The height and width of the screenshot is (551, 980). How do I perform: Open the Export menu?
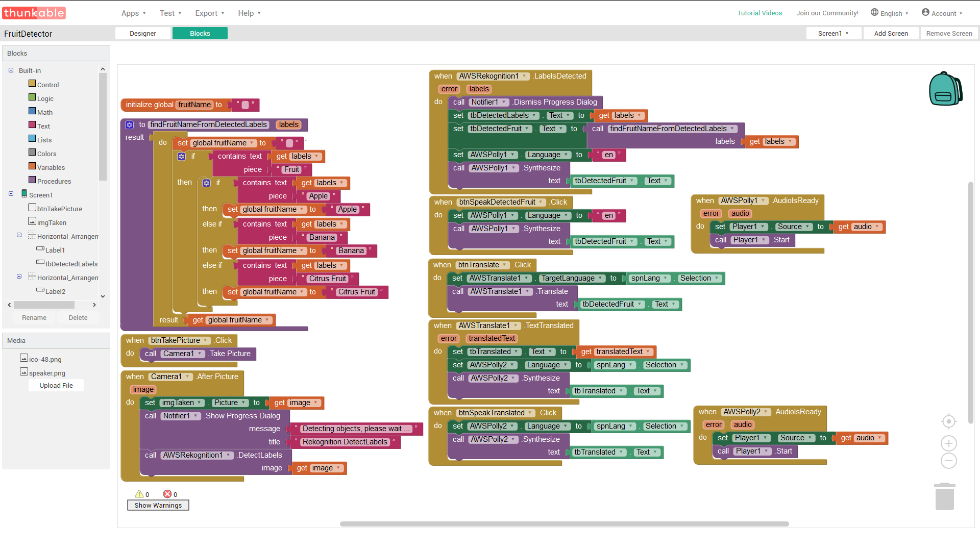(x=209, y=13)
